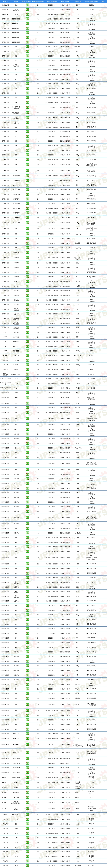Click the Model column header
This screenshot has width=107, height=868.
[16, 1]
